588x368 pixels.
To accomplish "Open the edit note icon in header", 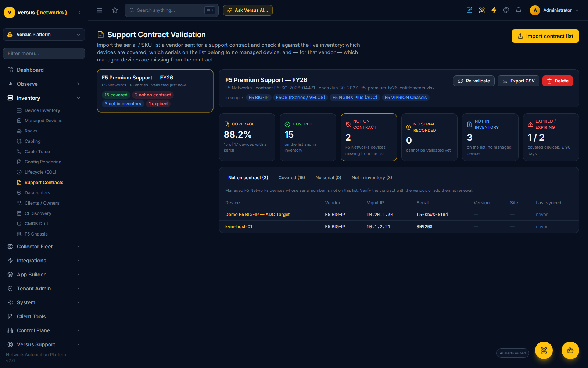I will [x=470, y=10].
